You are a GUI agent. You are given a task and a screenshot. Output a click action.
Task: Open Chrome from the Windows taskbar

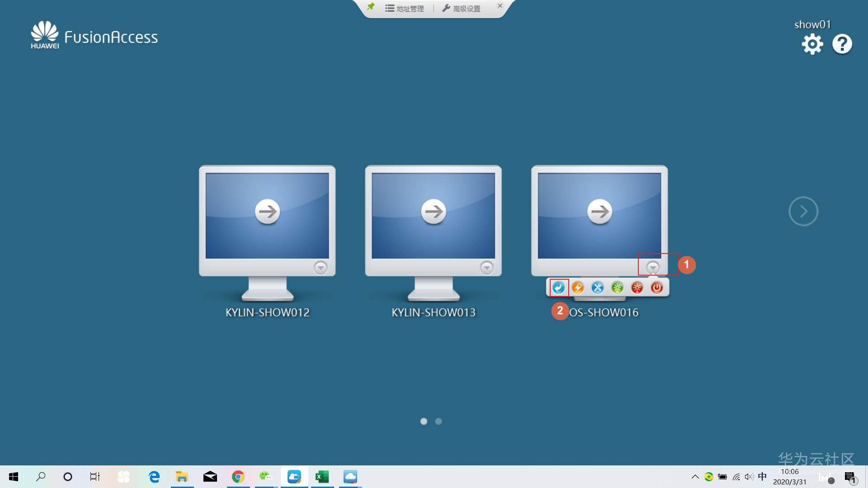click(238, 477)
